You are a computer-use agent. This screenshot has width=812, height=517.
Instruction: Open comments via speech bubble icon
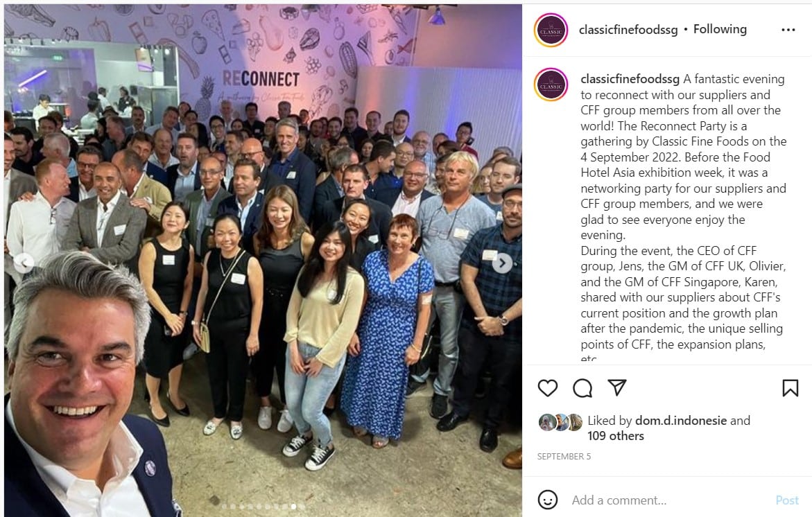(582, 388)
